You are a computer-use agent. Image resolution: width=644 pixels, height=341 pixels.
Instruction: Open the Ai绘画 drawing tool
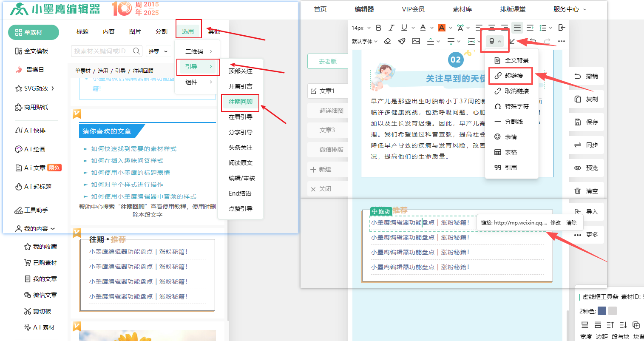(x=30, y=149)
